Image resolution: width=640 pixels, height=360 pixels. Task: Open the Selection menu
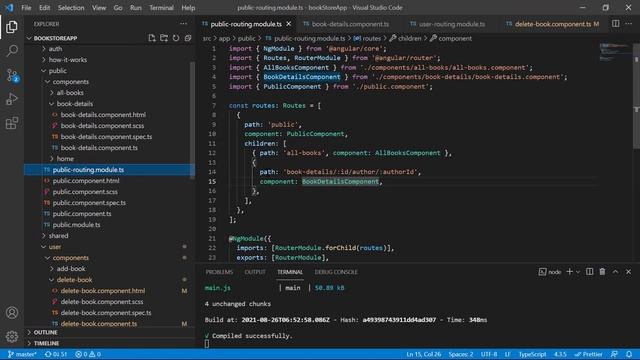click(x=71, y=8)
